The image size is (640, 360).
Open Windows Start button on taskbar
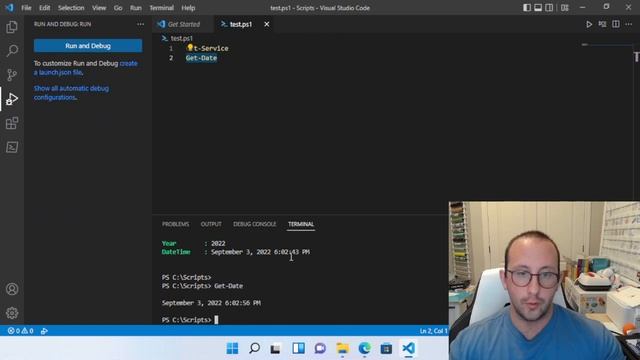coord(232,348)
